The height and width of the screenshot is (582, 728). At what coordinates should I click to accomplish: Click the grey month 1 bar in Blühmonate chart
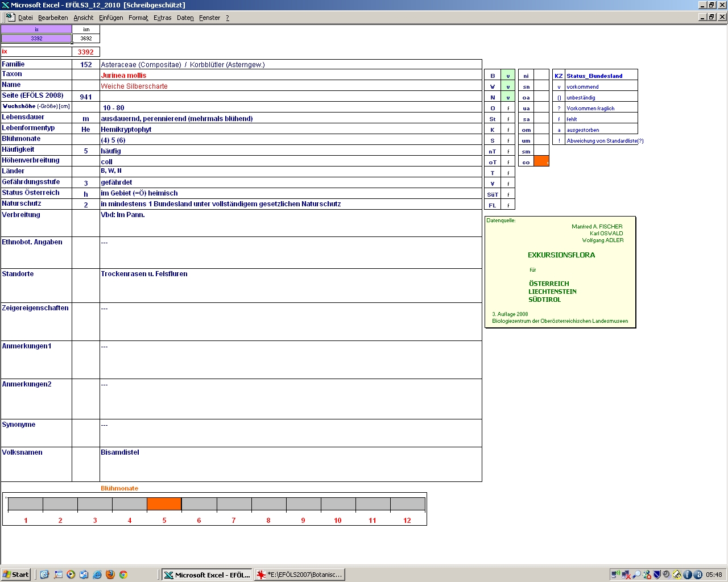(26, 504)
